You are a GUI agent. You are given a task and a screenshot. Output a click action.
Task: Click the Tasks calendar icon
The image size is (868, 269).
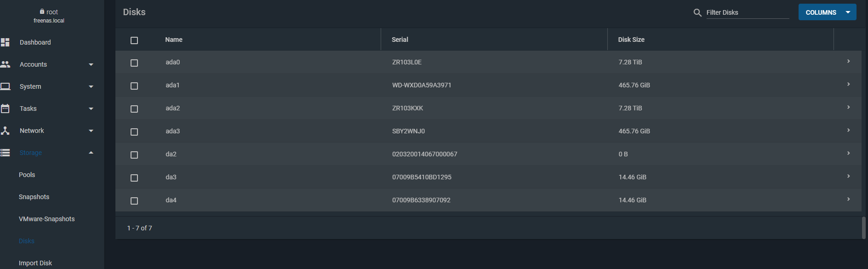point(5,109)
